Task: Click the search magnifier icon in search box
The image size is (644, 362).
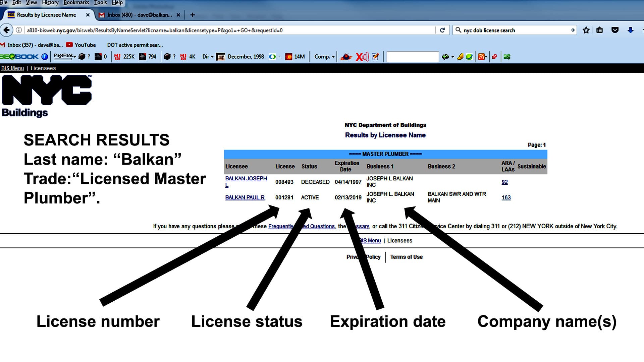Action: [458, 30]
